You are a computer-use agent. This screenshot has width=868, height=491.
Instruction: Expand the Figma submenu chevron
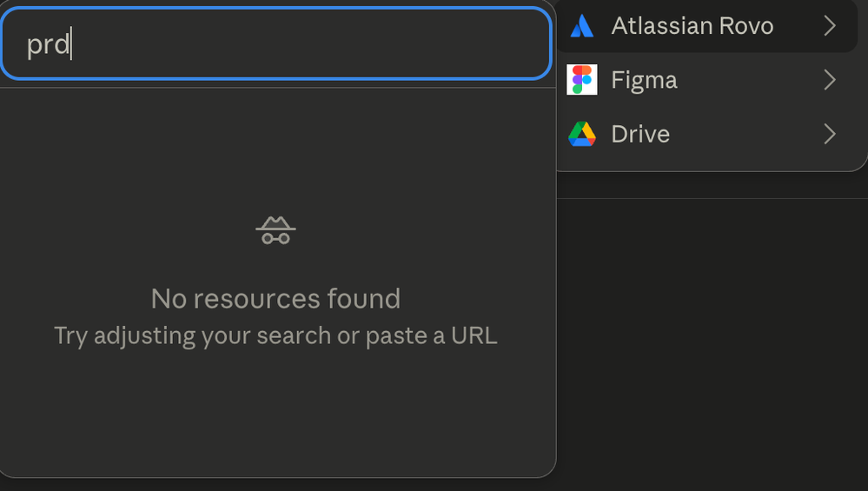click(829, 80)
